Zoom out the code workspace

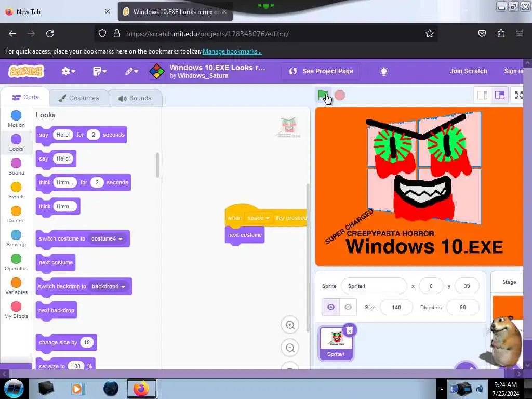click(x=290, y=348)
